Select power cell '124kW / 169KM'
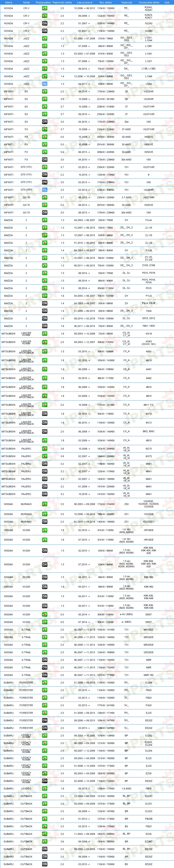The height and width of the screenshot is (868, 174). tap(106, 652)
